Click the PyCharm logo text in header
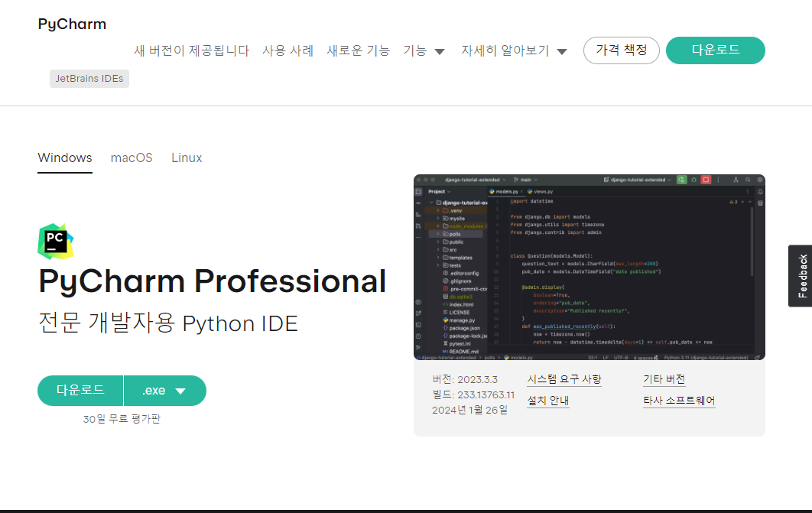Viewport: 812px width, 513px height. [x=72, y=24]
